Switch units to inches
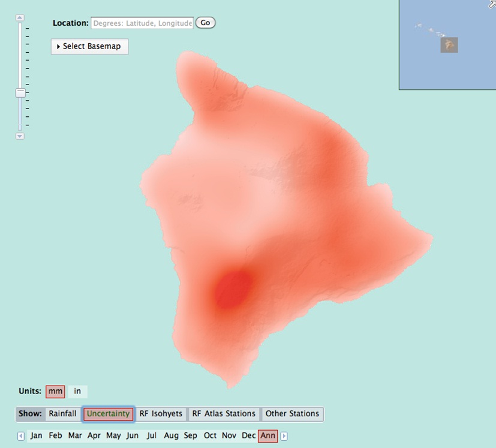 [x=77, y=392]
